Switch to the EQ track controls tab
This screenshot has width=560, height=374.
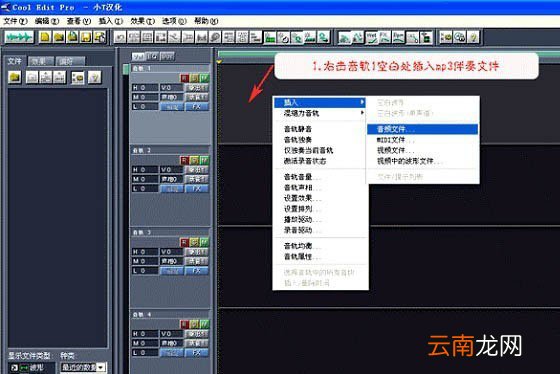coord(152,56)
